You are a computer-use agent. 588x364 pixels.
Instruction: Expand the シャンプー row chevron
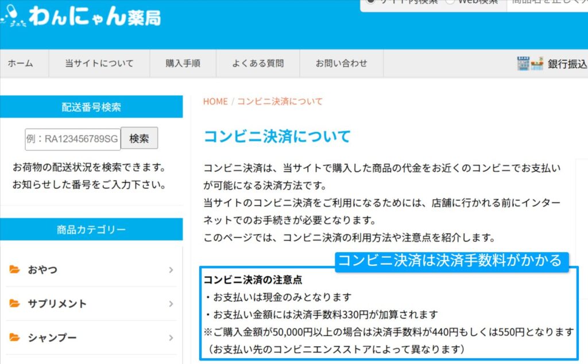coord(171,338)
